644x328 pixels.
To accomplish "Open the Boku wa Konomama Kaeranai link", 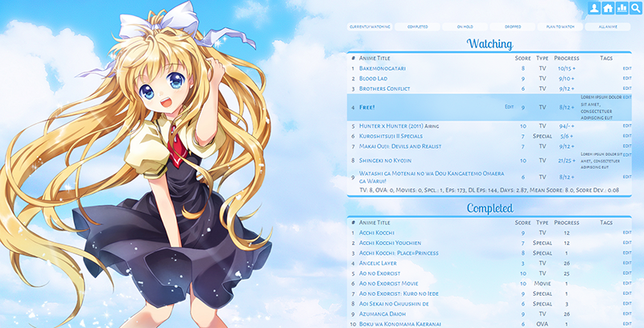I will pyautogui.click(x=400, y=324).
